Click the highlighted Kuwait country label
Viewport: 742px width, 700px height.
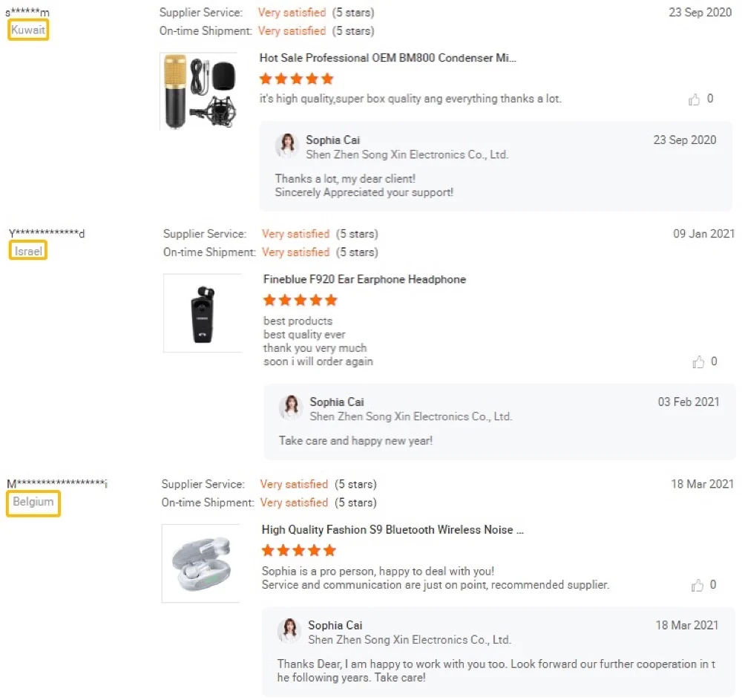point(28,30)
